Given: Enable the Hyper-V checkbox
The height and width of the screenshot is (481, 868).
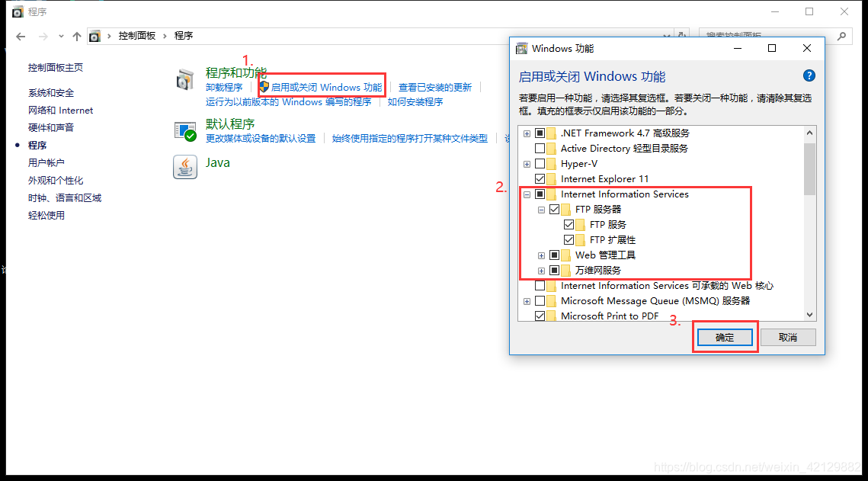Looking at the screenshot, I should pyautogui.click(x=540, y=164).
